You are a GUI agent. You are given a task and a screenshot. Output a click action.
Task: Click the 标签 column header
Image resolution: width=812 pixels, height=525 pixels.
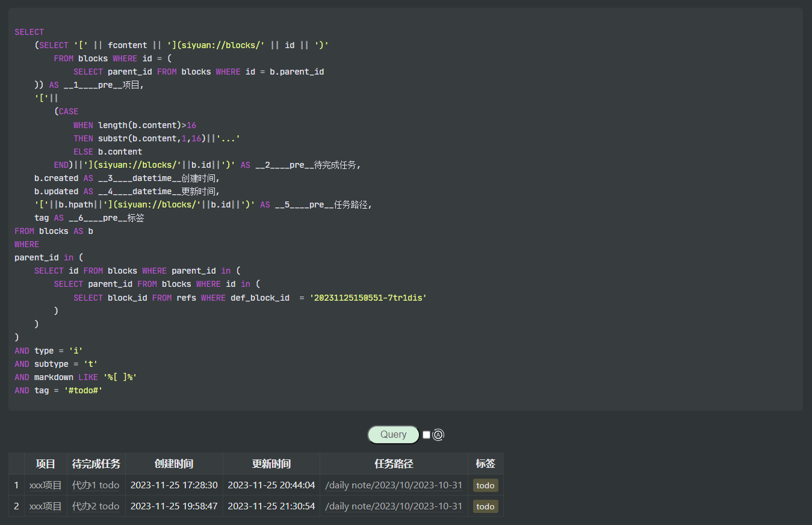click(485, 464)
